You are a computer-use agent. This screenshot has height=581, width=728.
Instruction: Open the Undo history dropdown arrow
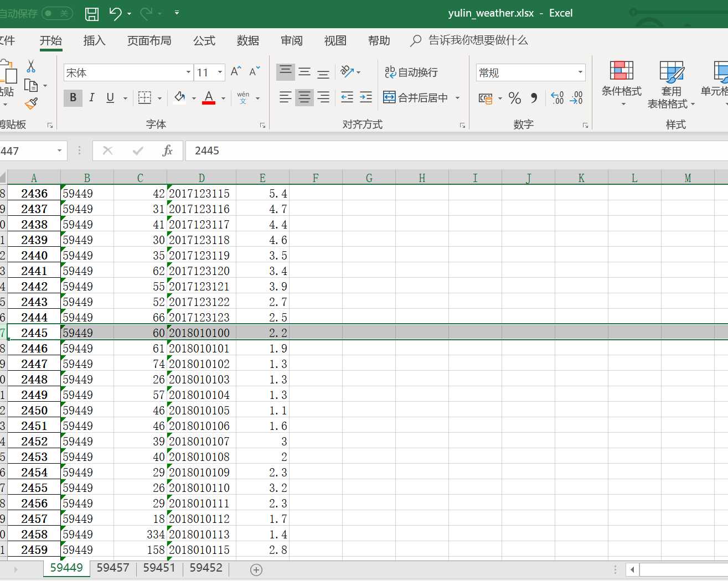tap(130, 13)
